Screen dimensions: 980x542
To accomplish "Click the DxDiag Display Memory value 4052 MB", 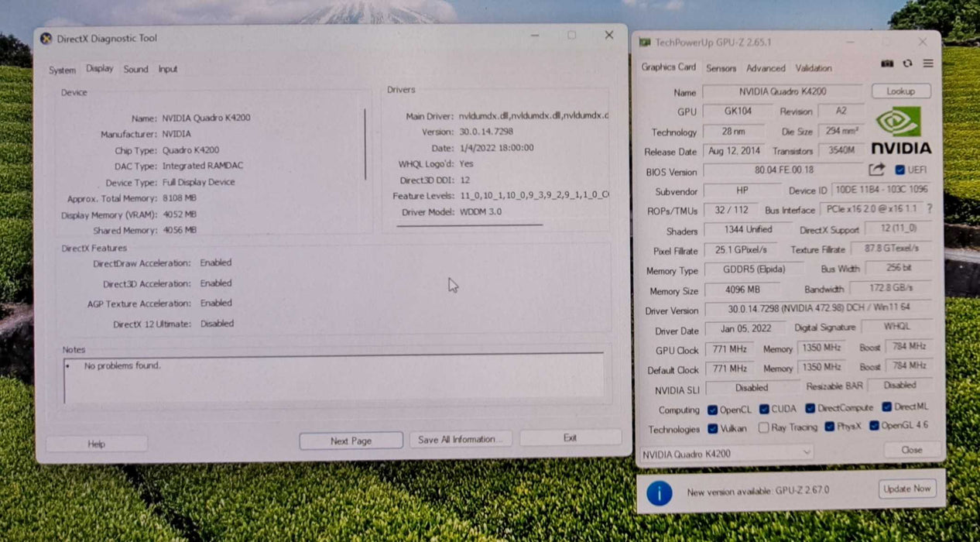I will tap(179, 214).
